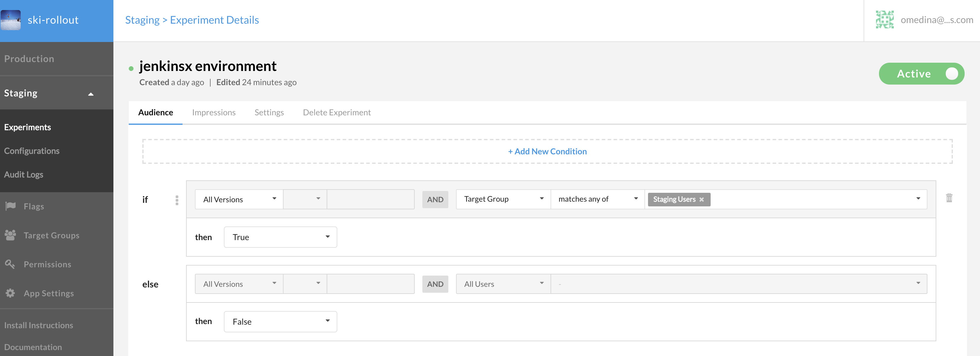
Task: Click the App Settings gear icon
Action: (x=10, y=293)
